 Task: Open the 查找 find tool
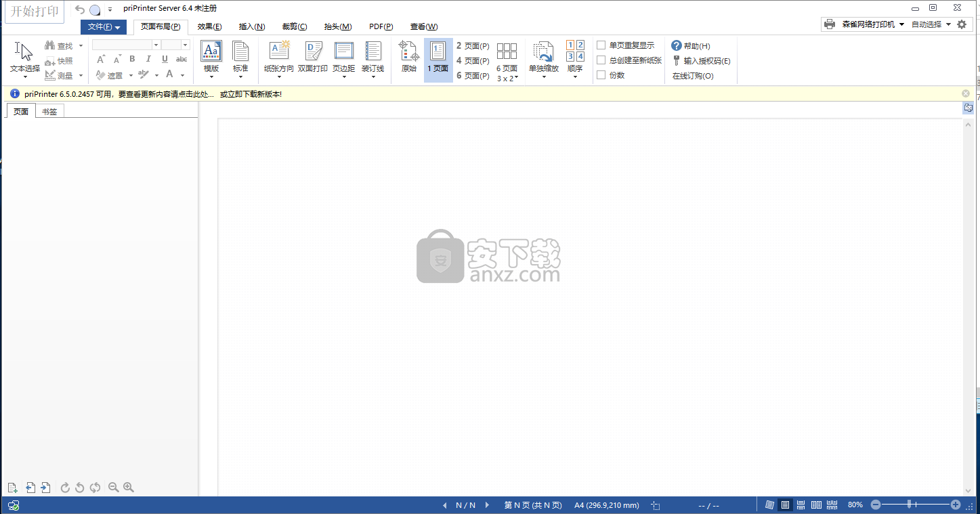(59, 45)
